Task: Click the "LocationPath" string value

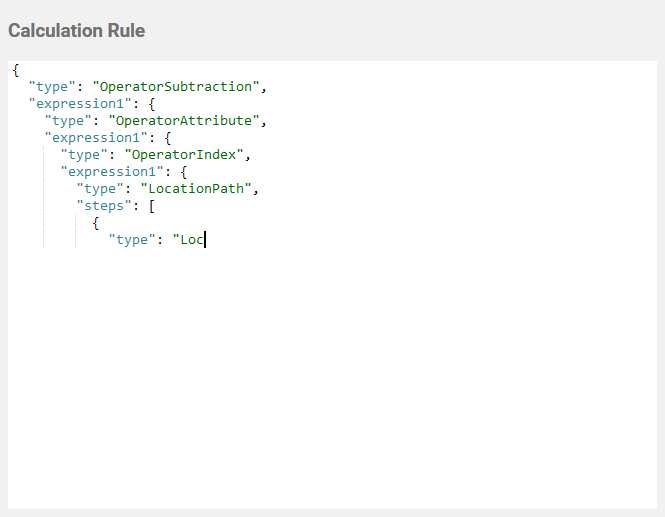Action: (x=192, y=188)
